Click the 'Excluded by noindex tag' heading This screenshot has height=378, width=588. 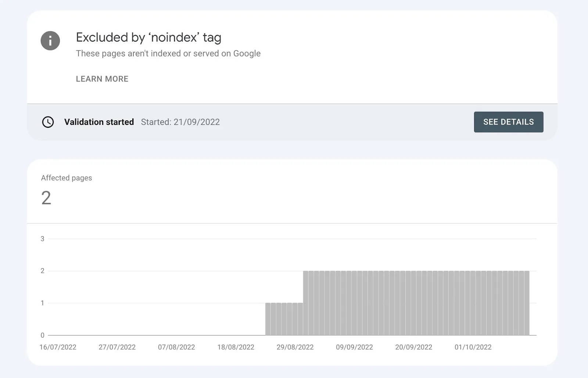tap(148, 37)
